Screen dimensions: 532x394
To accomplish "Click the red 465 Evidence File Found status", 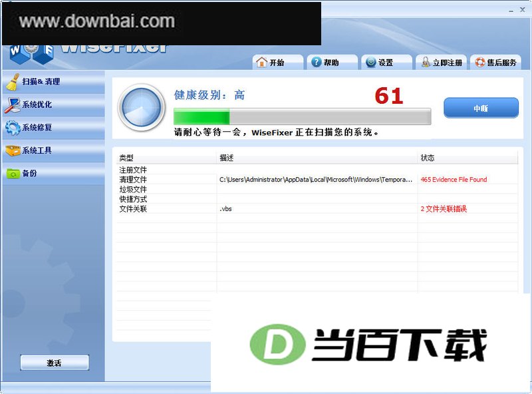I will pyautogui.click(x=454, y=179).
